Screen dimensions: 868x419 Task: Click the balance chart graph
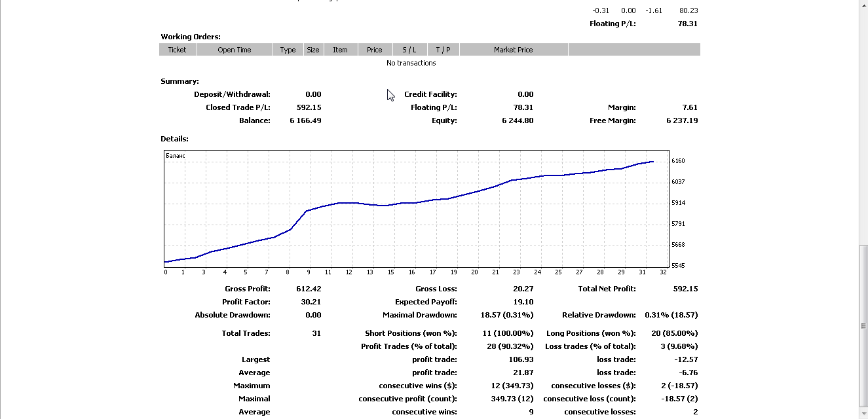coord(416,208)
